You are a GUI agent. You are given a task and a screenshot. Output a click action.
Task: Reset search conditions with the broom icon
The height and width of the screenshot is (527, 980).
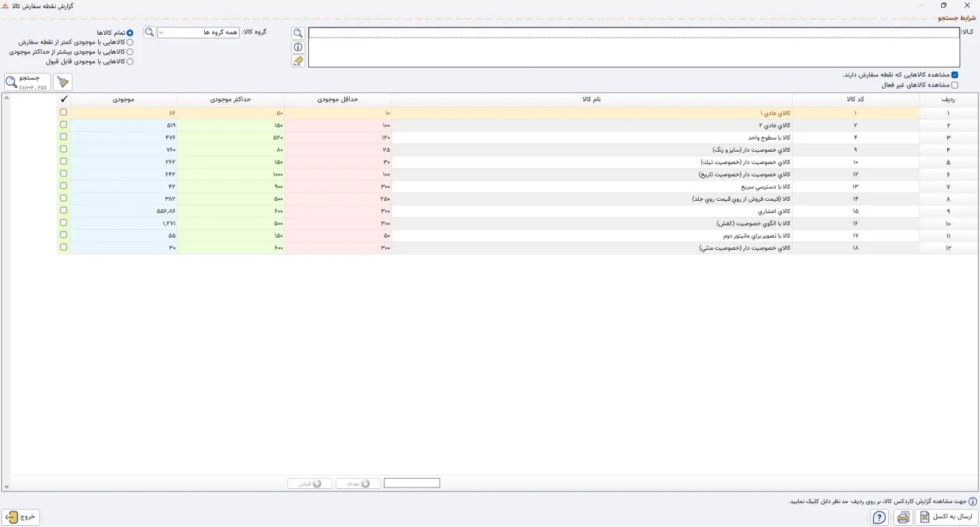click(63, 82)
